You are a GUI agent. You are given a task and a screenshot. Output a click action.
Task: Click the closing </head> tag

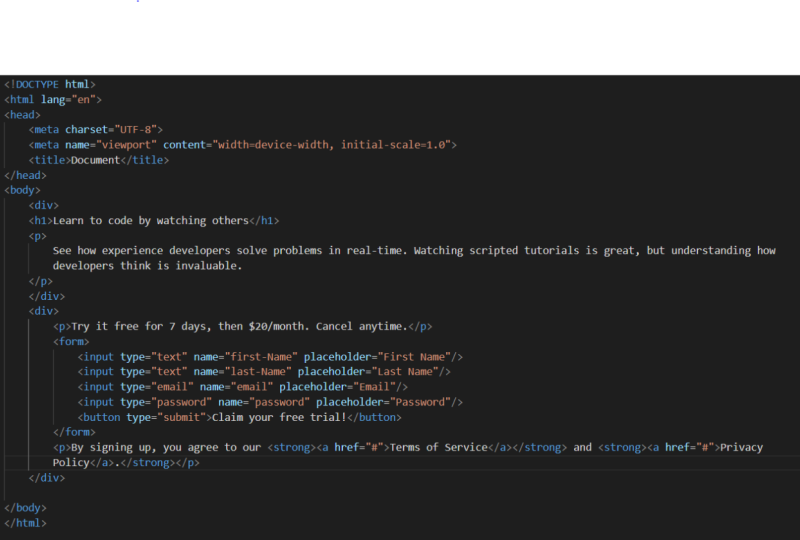[25, 175]
